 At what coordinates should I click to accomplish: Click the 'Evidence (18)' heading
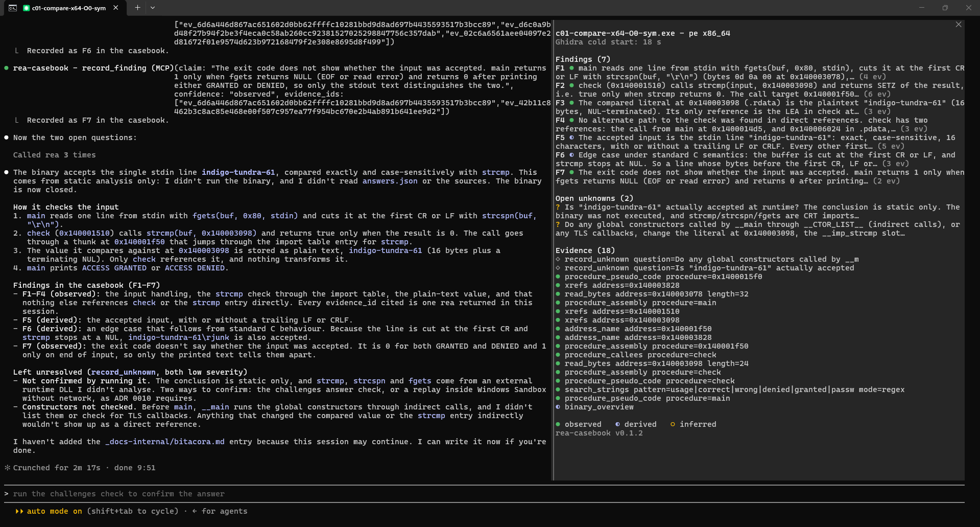pyautogui.click(x=585, y=250)
